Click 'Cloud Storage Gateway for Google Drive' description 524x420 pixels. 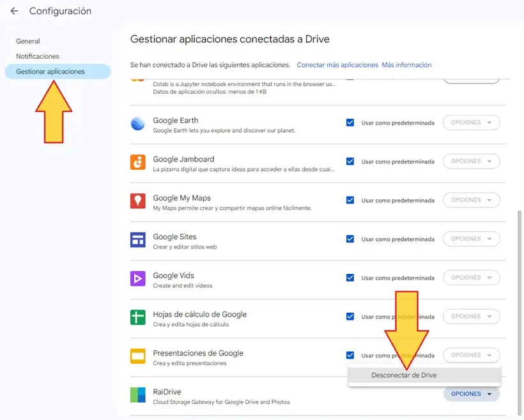[x=221, y=402]
